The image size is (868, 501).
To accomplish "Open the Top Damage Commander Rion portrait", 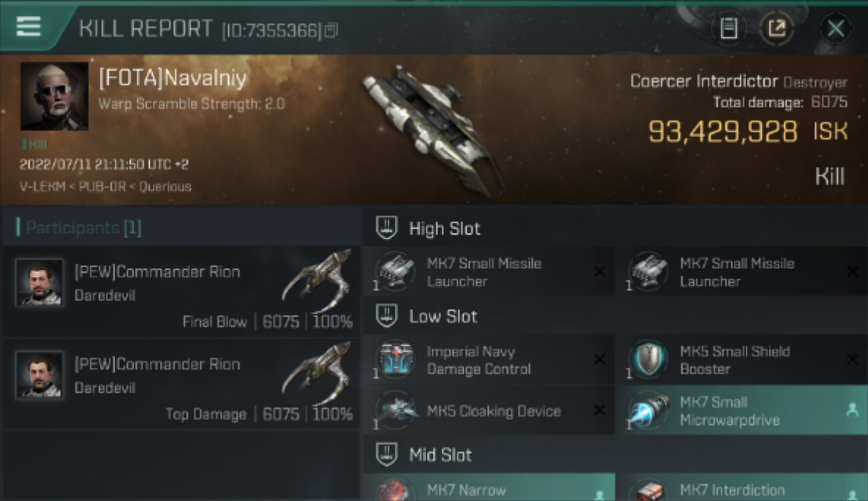I will point(39,374).
